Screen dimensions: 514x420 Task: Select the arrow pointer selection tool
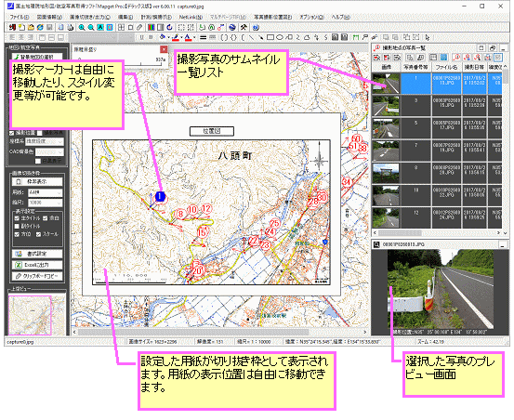[x=428, y=37]
